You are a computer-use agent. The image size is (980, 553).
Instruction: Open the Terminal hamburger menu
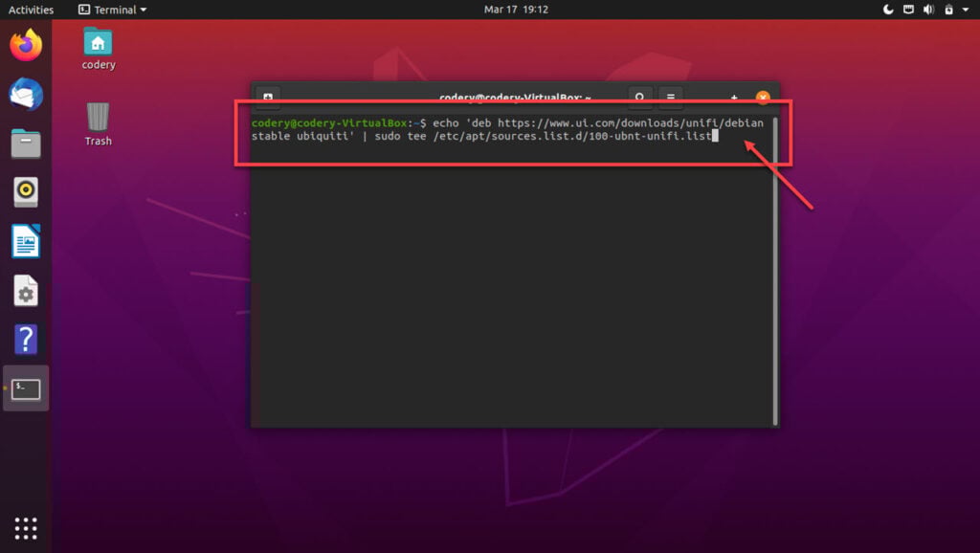671,97
